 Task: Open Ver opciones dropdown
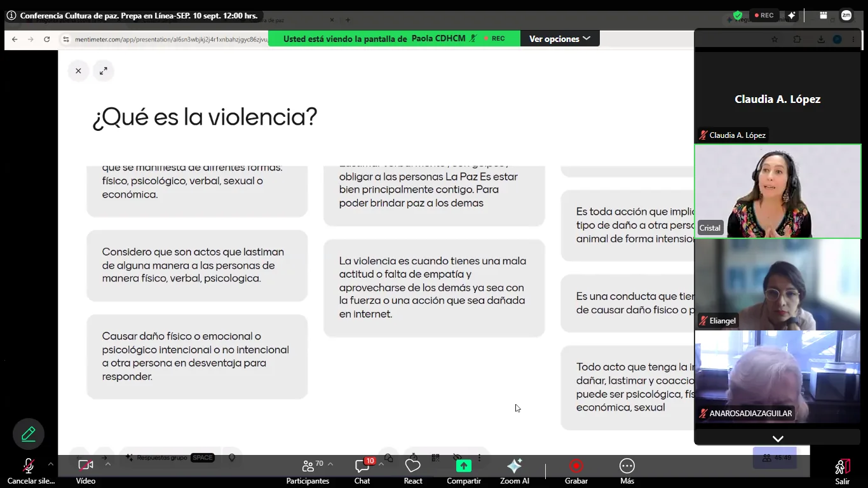(x=560, y=39)
